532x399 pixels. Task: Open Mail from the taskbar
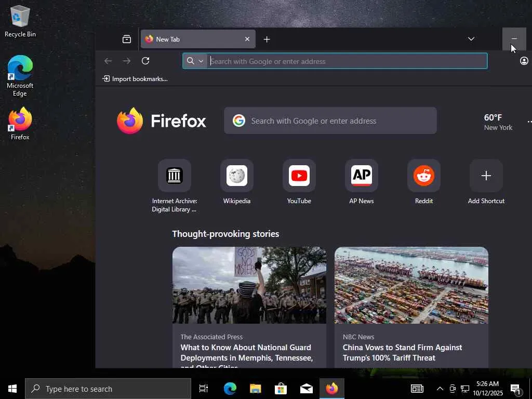[x=307, y=389]
